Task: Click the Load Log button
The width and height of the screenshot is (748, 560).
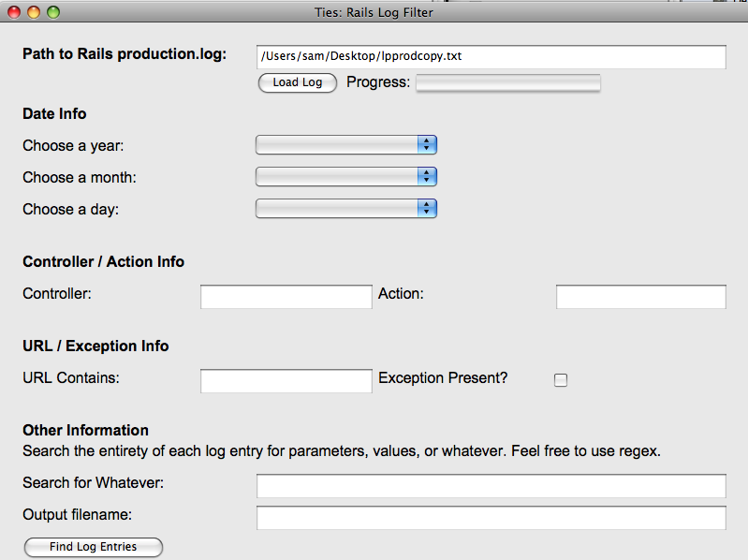Action: pos(297,82)
